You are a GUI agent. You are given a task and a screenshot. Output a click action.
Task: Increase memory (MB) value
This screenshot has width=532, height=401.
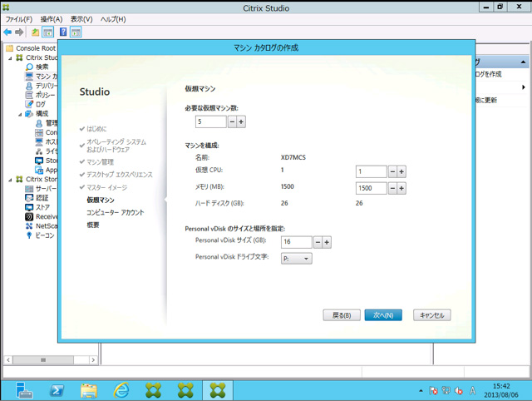(x=401, y=188)
